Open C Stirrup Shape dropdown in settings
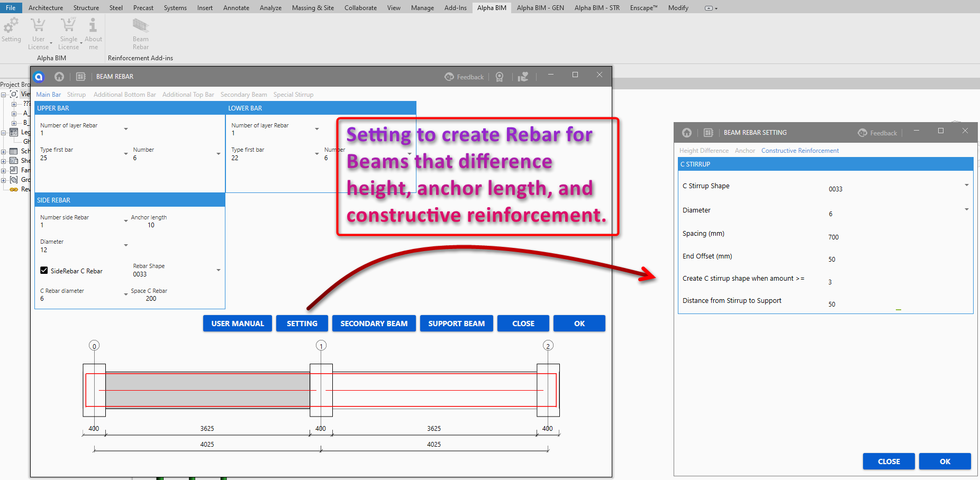The image size is (980, 480). pyautogui.click(x=967, y=185)
